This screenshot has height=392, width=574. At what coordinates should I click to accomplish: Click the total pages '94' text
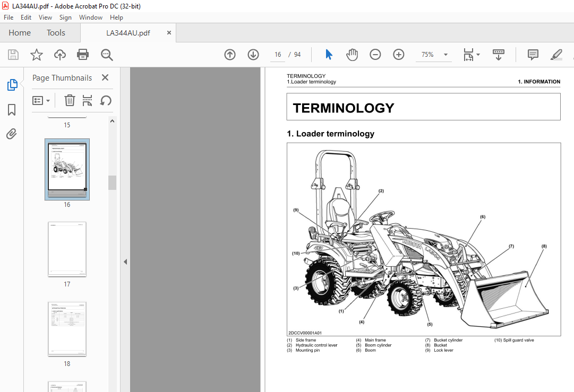click(x=297, y=55)
